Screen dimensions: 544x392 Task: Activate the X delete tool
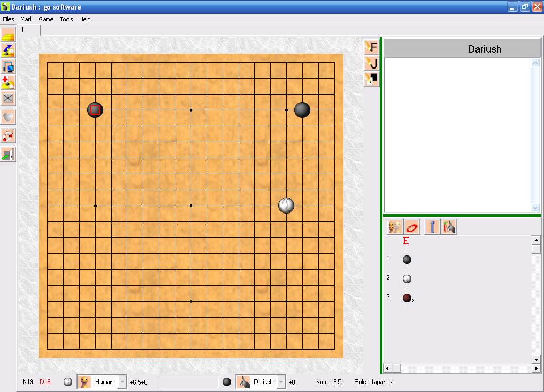pyautogui.click(x=8, y=98)
